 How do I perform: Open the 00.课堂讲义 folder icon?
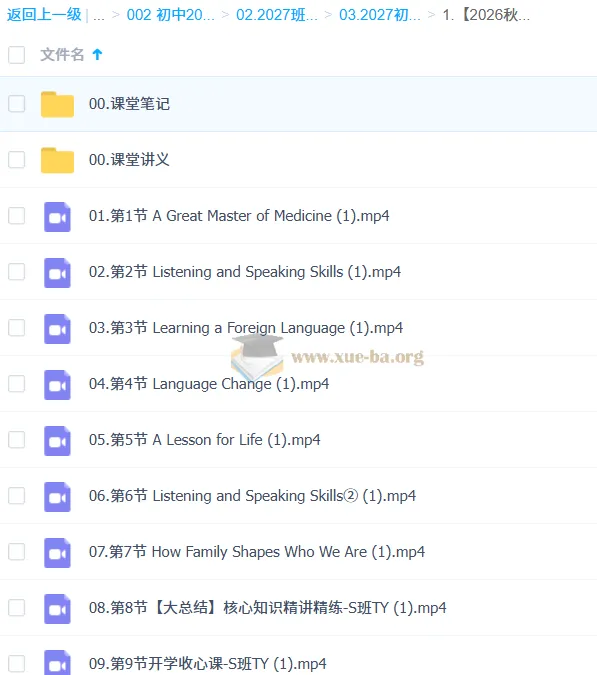[x=57, y=160]
